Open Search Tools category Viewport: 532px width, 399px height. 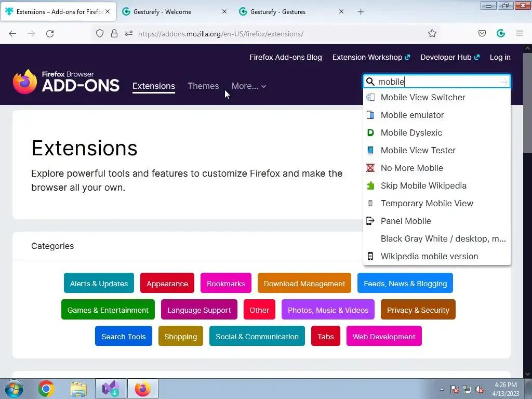(x=124, y=336)
